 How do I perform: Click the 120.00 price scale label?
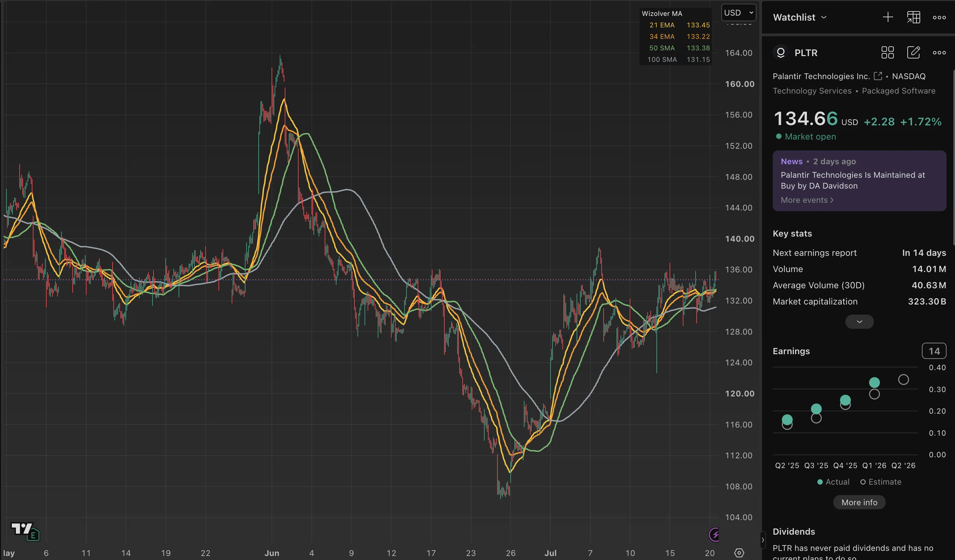[x=739, y=394]
